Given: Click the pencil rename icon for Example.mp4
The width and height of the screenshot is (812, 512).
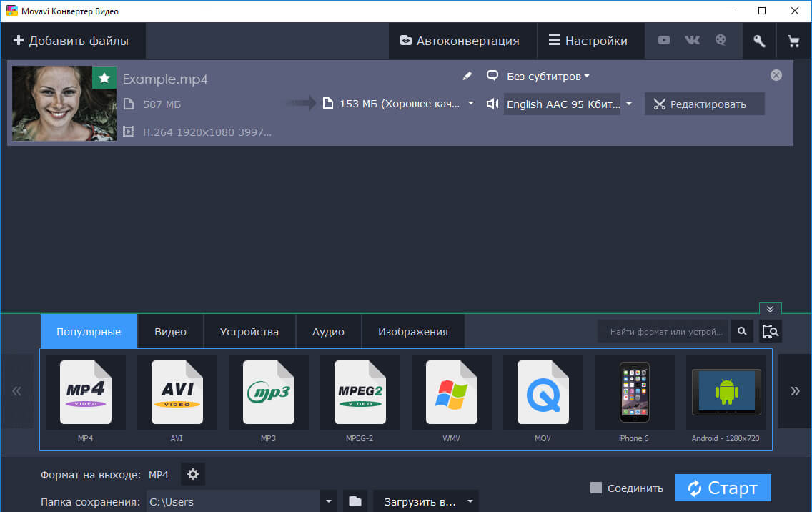Looking at the screenshot, I should [x=467, y=76].
